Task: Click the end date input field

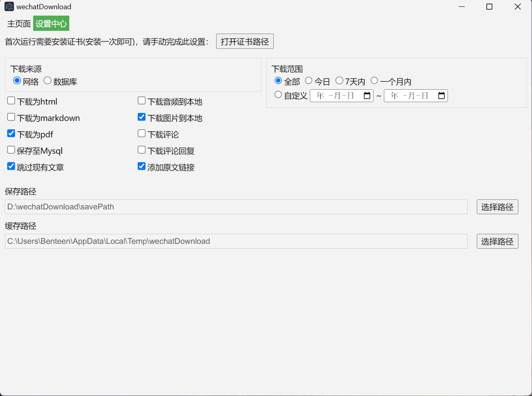Action: 416,96
